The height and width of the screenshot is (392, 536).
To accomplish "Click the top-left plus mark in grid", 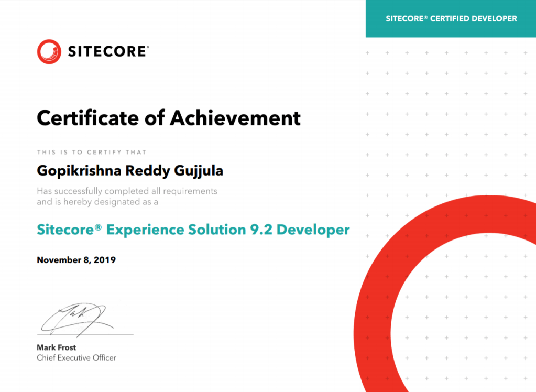I will click(x=368, y=52).
